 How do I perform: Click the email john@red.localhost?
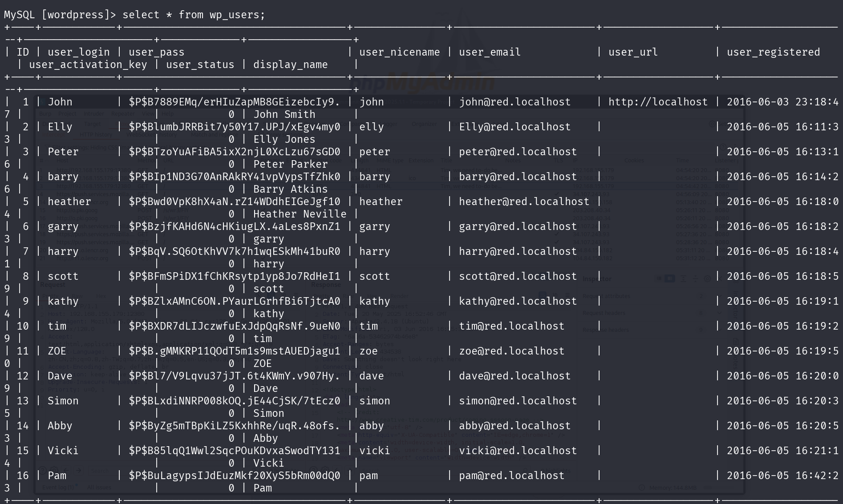click(515, 102)
